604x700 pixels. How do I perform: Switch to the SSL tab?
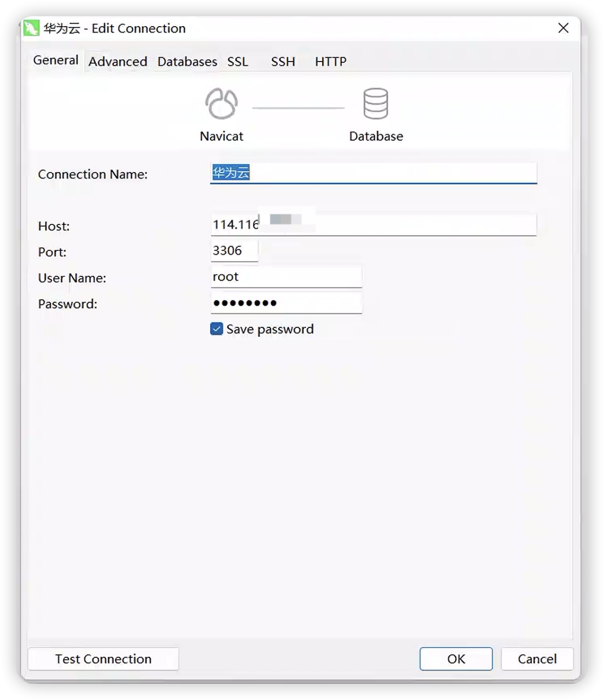(x=238, y=62)
